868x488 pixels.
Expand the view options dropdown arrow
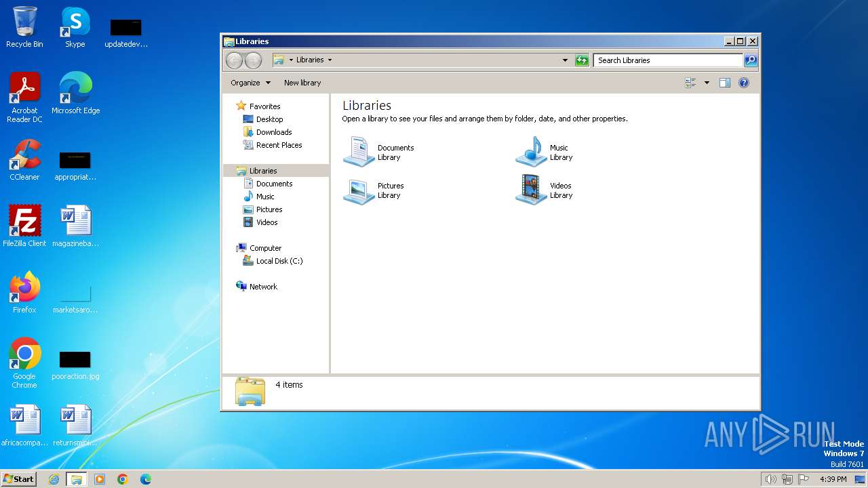707,83
